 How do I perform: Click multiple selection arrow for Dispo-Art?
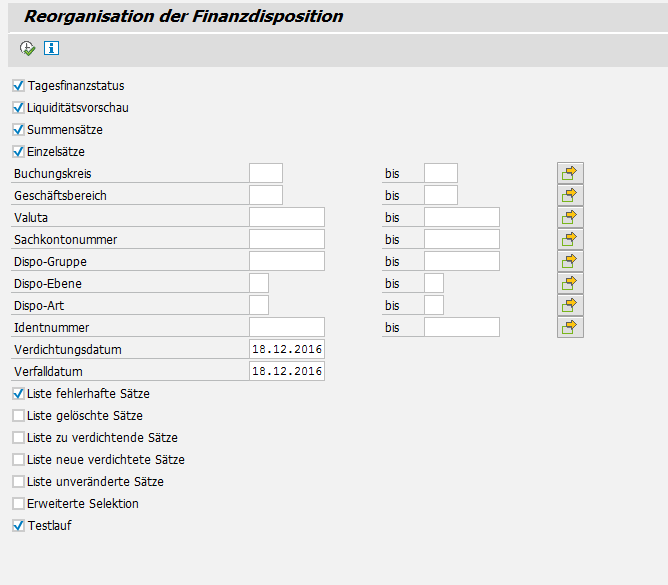pos(570,305)
